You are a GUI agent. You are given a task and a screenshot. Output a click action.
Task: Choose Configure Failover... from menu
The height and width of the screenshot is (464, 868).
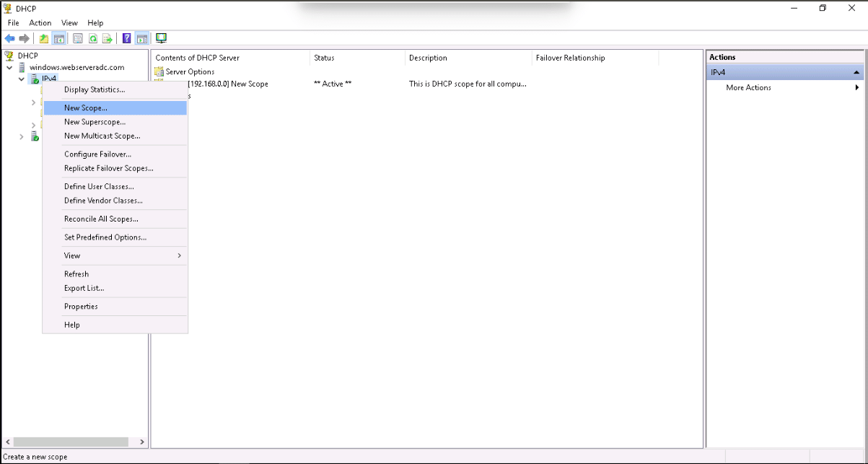(x=115, y=154)
